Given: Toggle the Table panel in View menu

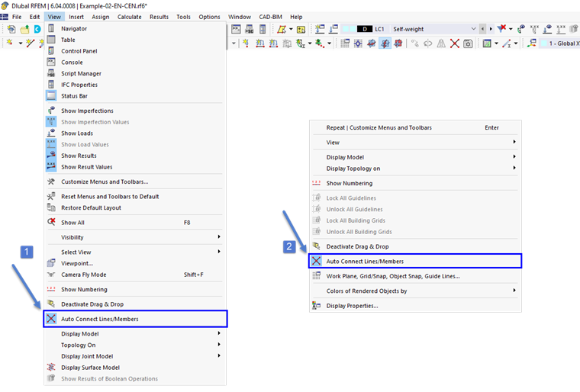Looking at the screenshot, I should click(x=135, y=40).
